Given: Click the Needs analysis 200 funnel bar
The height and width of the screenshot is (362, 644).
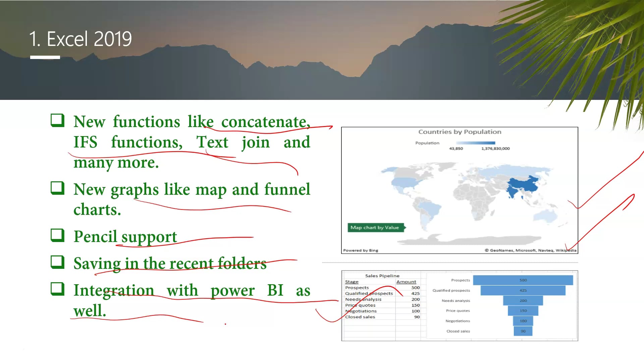Looking at the screenshot, I should coord(523,301).
